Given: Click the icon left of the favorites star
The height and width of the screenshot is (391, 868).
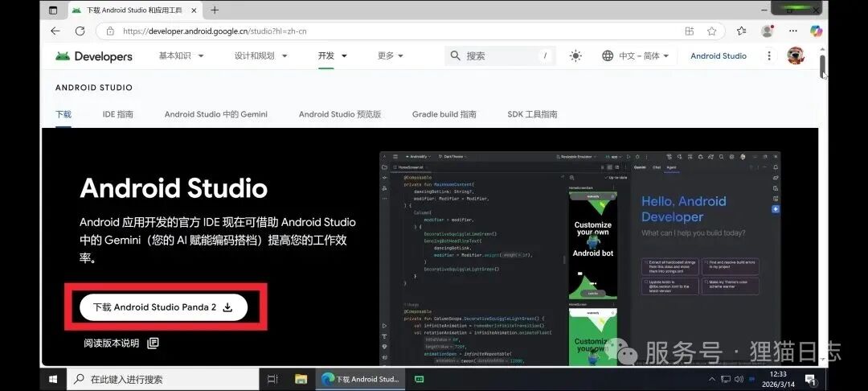Looking at the screenshot, I should (x=690, y=31).
